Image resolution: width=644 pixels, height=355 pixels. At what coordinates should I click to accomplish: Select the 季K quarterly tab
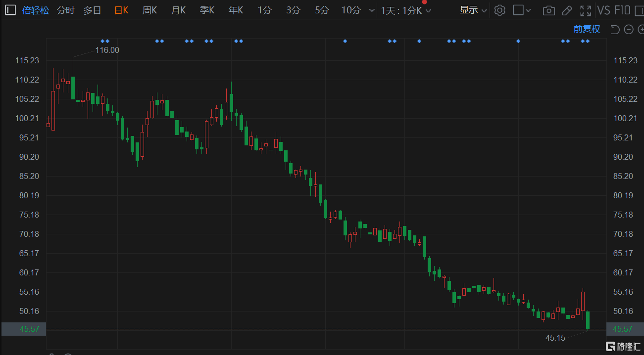coord(207,10)
